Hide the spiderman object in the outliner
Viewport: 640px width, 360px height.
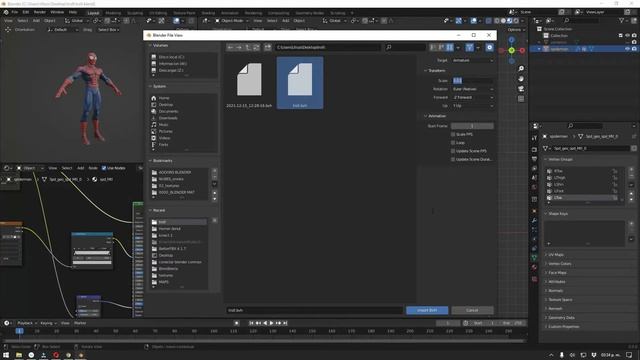627,49
